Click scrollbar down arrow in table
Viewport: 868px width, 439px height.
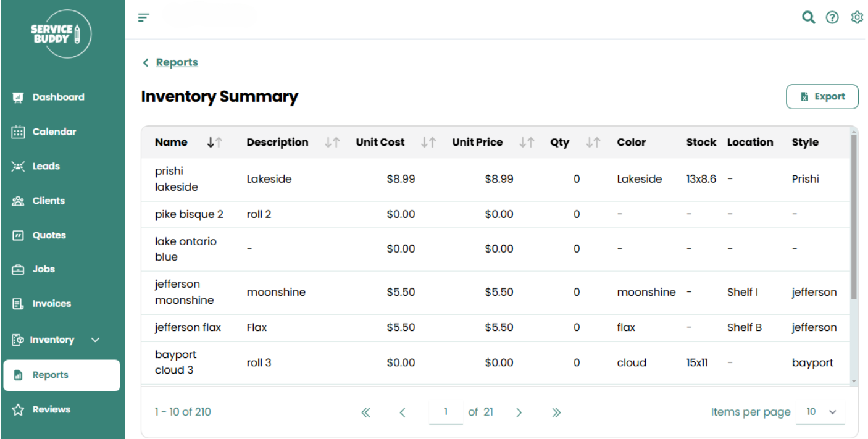point(854,382)
